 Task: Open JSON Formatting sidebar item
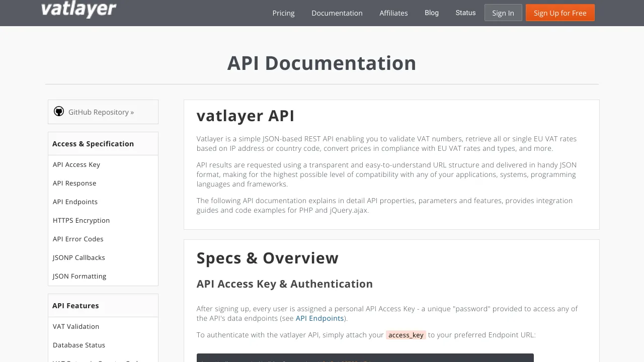[x=79, y=276]
